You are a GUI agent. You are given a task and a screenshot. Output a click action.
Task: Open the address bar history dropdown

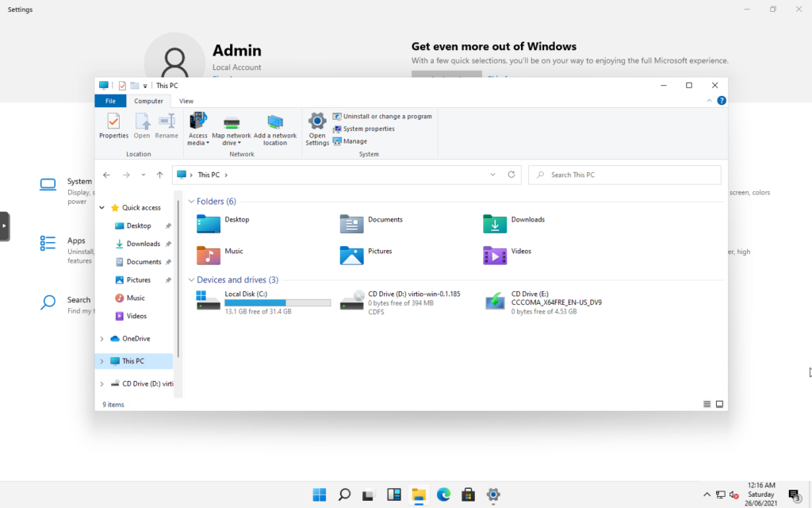492,175
